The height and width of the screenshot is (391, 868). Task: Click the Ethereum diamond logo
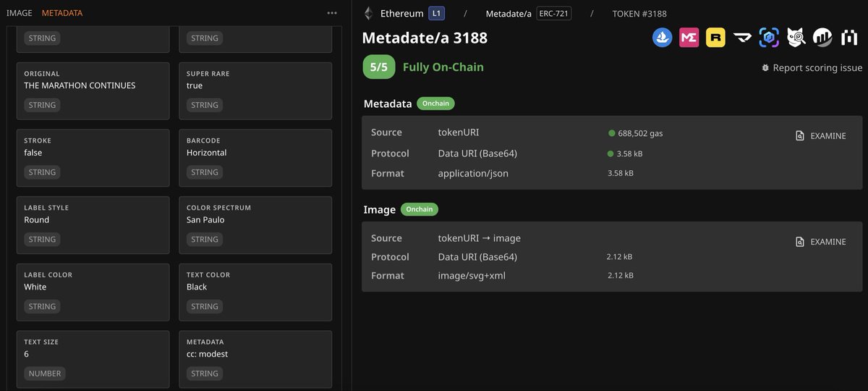pos(368,13)
